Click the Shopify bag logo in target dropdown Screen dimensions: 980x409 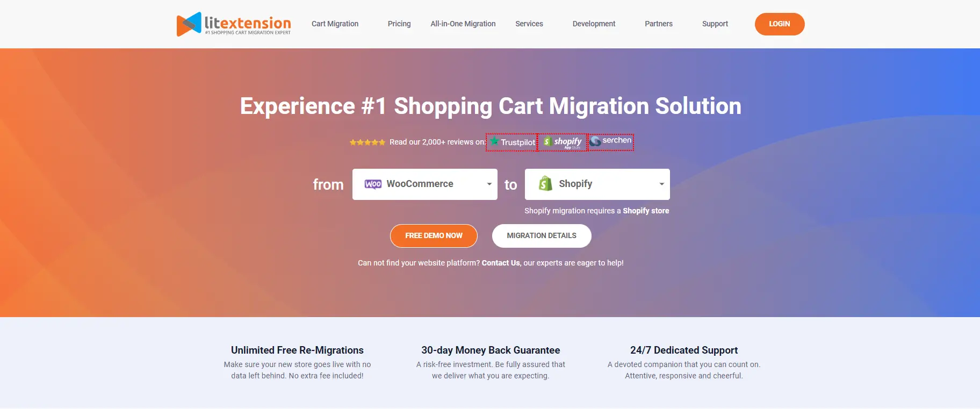545,183
